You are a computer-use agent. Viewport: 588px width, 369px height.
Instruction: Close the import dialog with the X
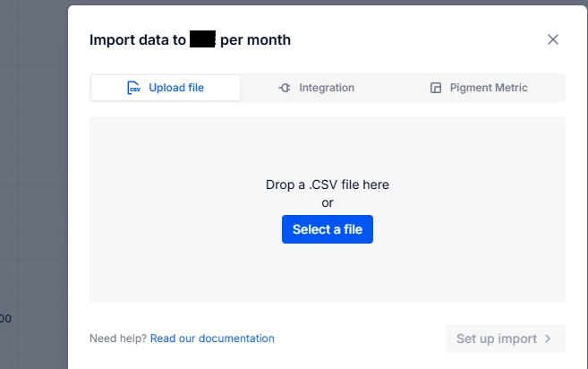pos(553,39)
